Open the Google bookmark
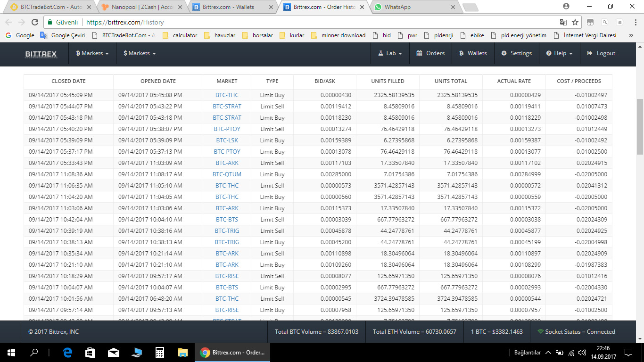The width and height of the screenshot is (644, 362). (20, 35)
